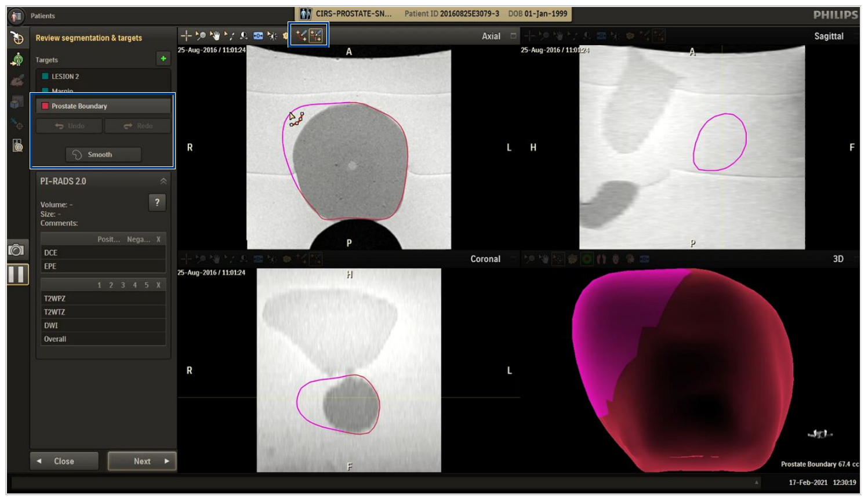Click the status bar up arrow

(756, 482)
